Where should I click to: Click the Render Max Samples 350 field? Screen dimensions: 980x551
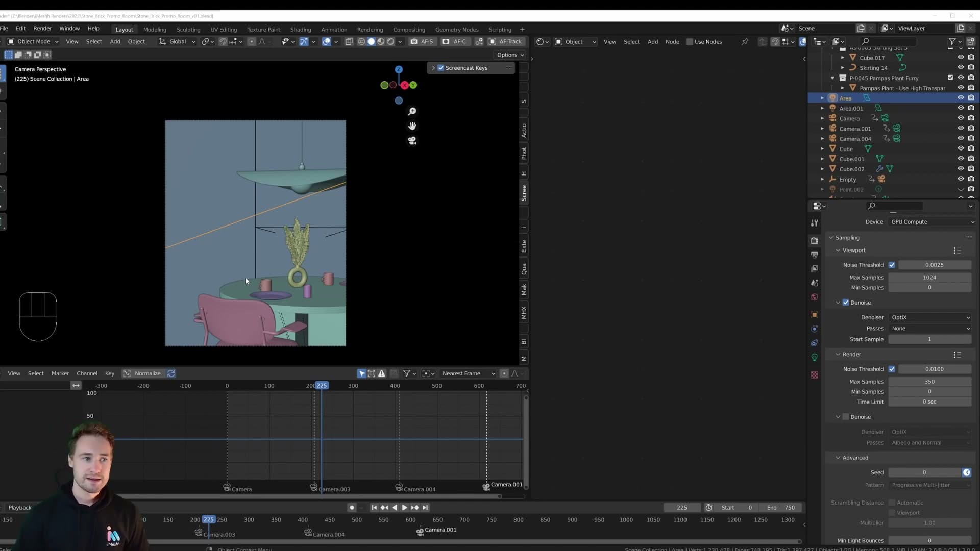click(929, 382)
